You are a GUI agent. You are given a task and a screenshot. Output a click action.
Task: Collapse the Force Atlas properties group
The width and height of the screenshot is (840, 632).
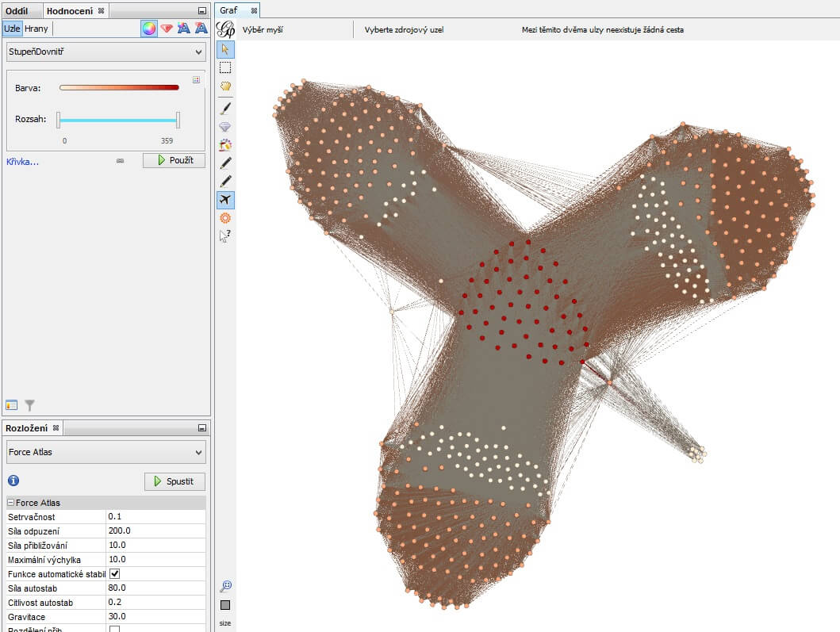click(x=11, y=503)
